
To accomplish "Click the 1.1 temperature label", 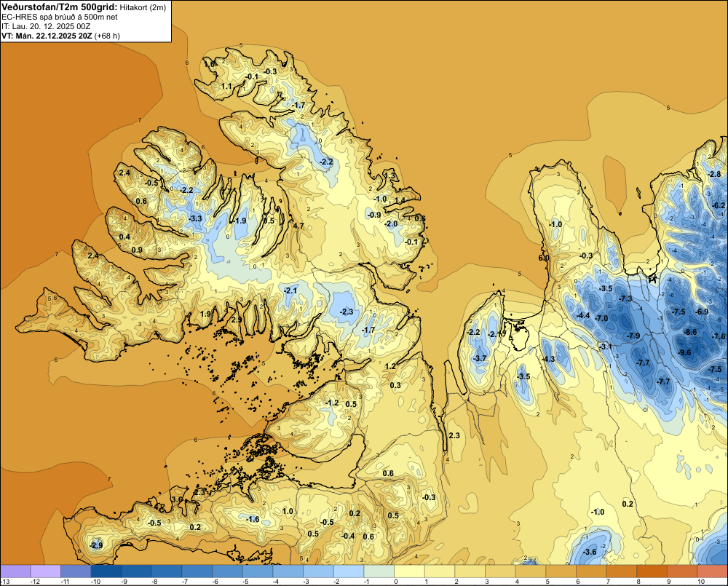I will [226, 87].
